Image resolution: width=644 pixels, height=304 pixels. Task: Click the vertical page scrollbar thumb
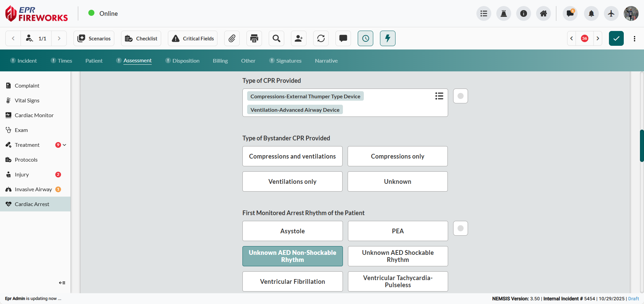tap(642, 145)
